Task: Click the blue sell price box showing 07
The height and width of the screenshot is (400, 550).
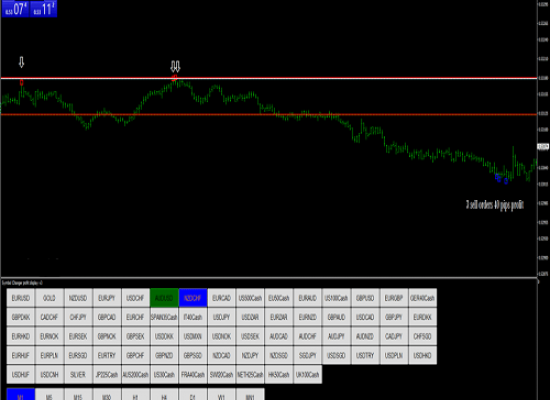Action: point(15,9)
